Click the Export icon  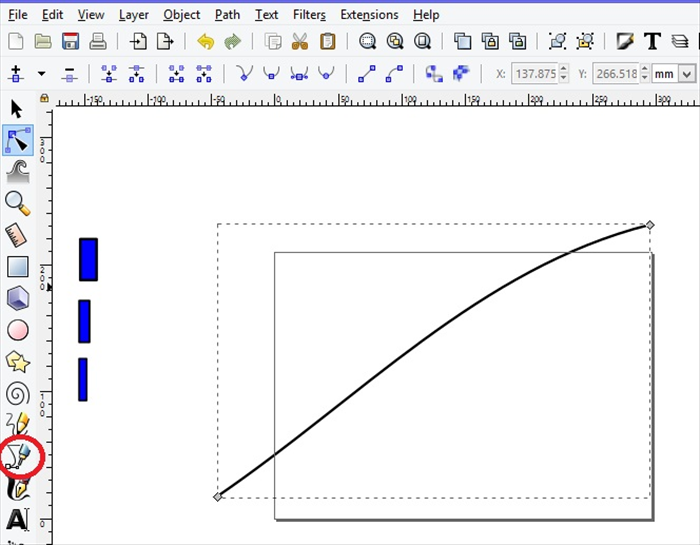165,42
